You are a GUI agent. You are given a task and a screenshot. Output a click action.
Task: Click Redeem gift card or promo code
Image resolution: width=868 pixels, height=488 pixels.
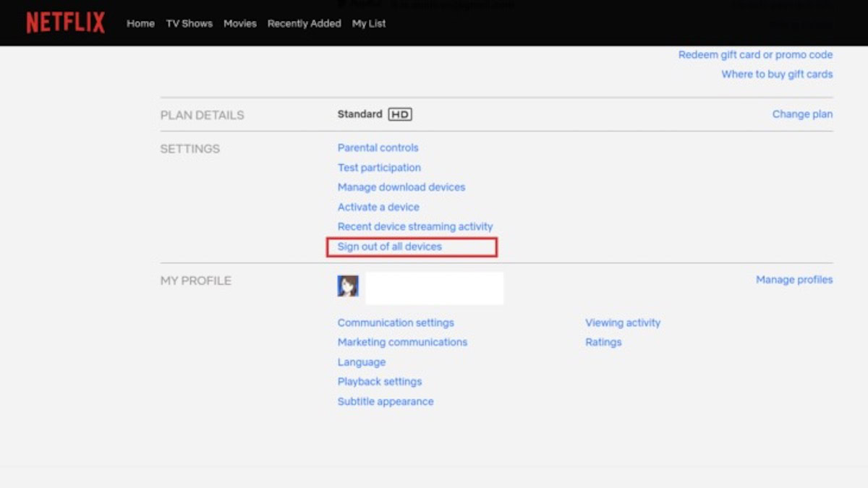(x=755, y=55)
